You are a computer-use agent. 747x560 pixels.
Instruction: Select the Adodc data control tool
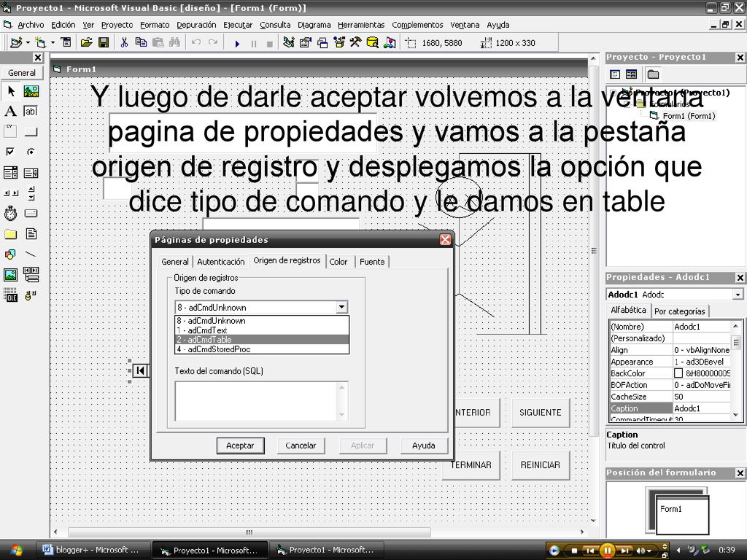click(x=31, y=295)
